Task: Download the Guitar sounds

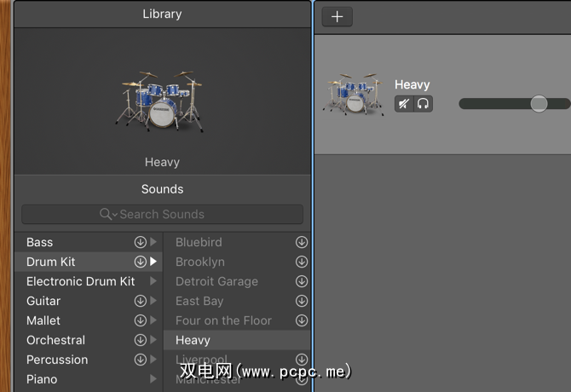Action: pyautogui.click(x=140, y=301)
